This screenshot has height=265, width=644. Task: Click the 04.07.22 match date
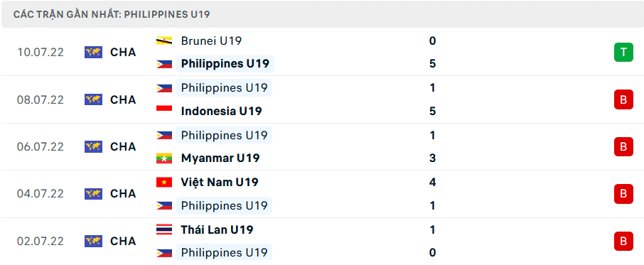[x=41, y=194]
